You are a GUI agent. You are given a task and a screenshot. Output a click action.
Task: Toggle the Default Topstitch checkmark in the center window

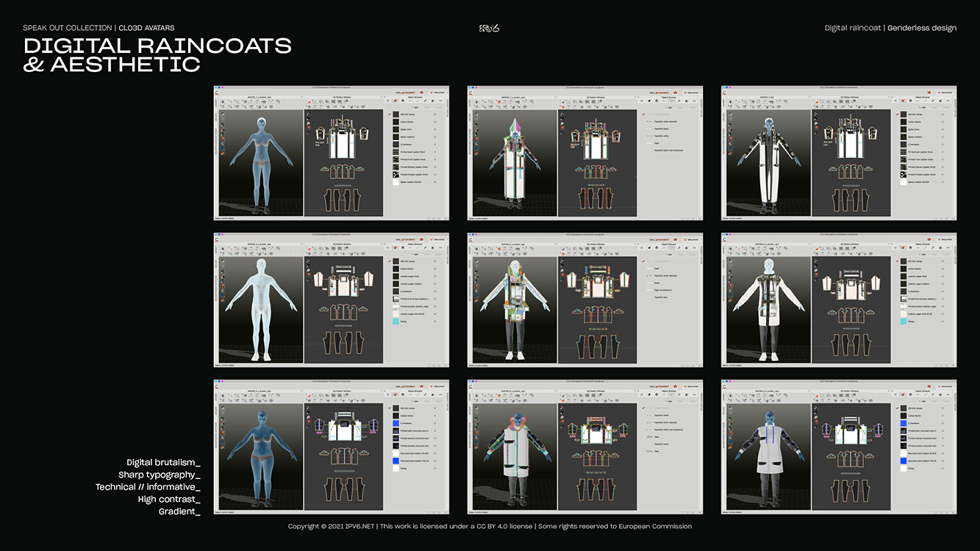coord(643,261)
